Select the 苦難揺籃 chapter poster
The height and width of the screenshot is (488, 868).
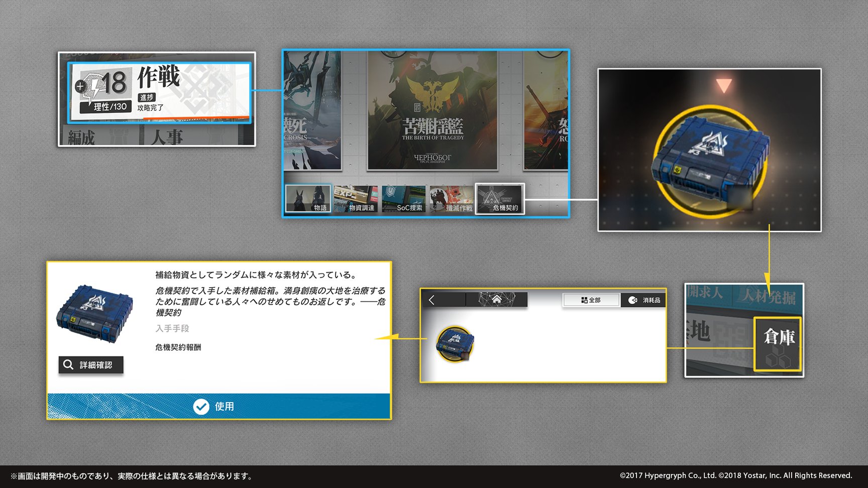(x=432, y=110)
